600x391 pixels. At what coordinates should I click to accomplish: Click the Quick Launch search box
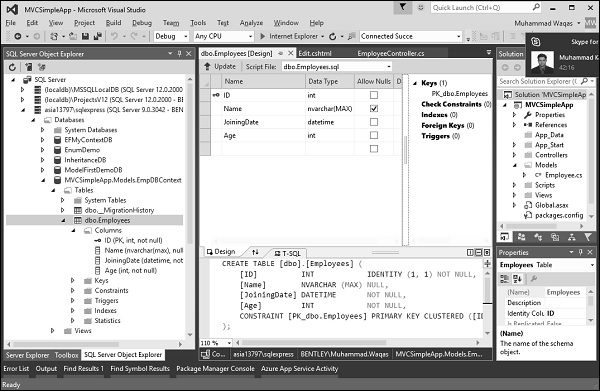486,8
